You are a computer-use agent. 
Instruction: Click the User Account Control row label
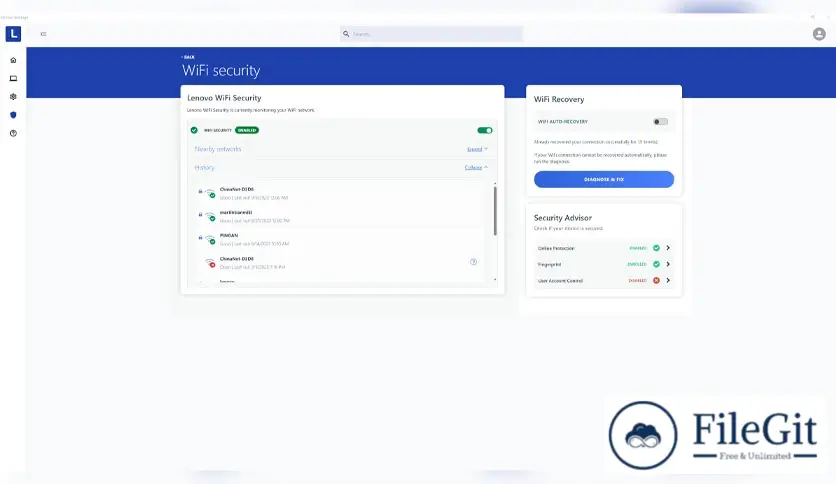point(560,281)
